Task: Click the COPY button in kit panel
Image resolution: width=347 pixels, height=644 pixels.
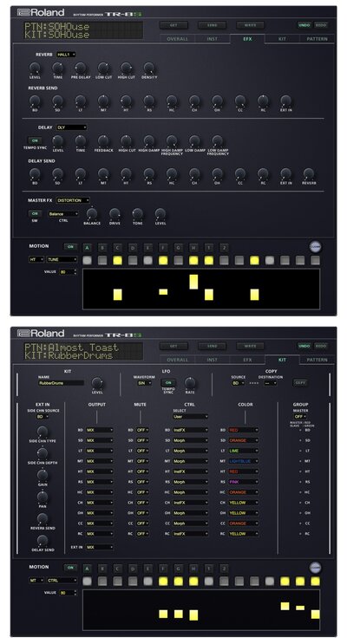Action: [x=300, y=382]
